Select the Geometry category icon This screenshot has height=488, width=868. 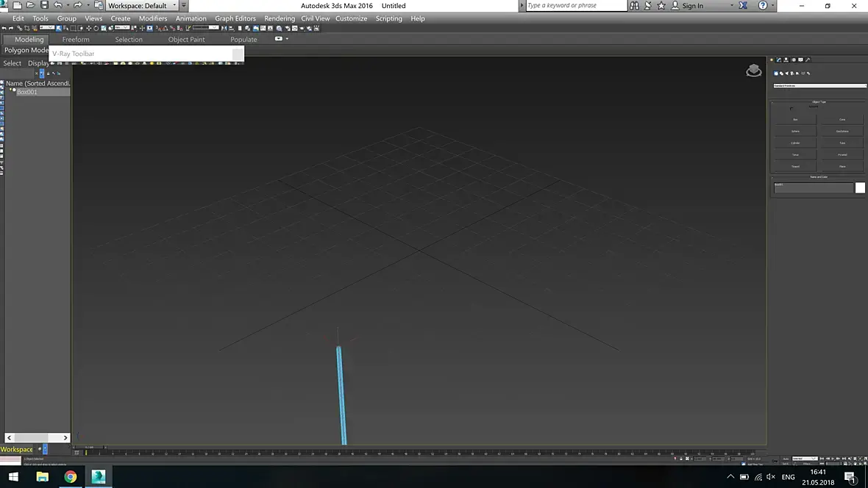pos(776,73)
